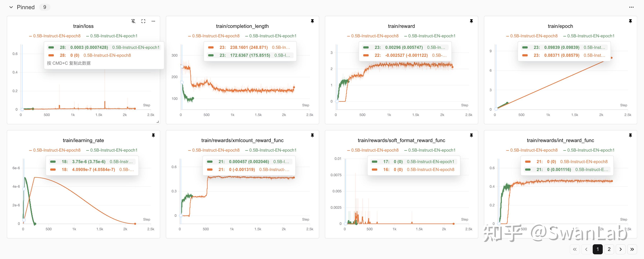Screen dimensions: 644x259
Task: Open train/loss chart more options menu
Action: [x=153, y=21]
